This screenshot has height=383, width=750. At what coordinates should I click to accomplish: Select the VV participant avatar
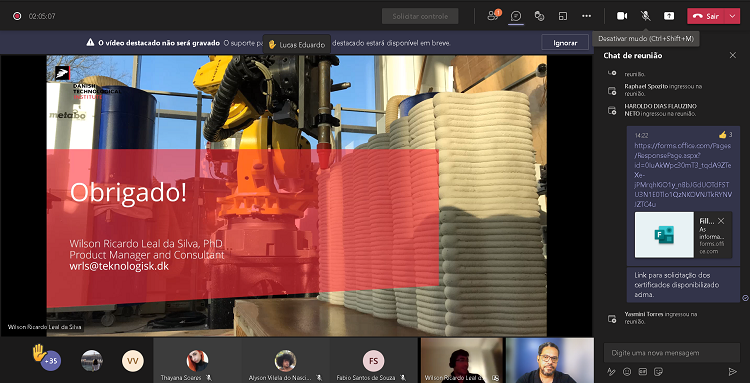132,361
